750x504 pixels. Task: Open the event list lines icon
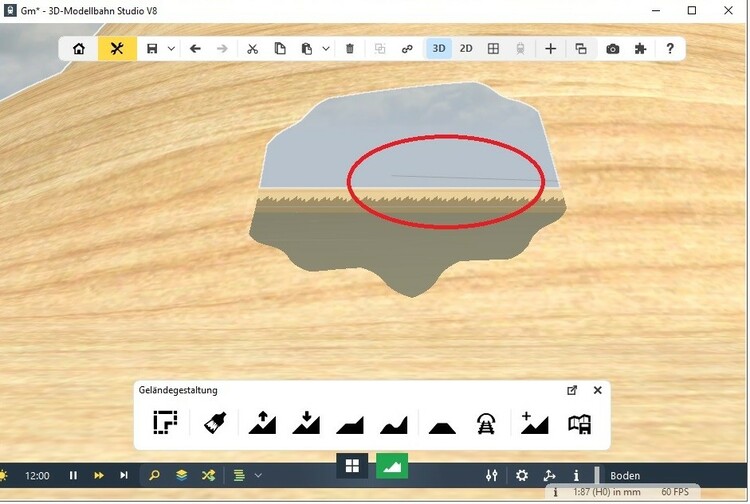[x=239, y=475]
